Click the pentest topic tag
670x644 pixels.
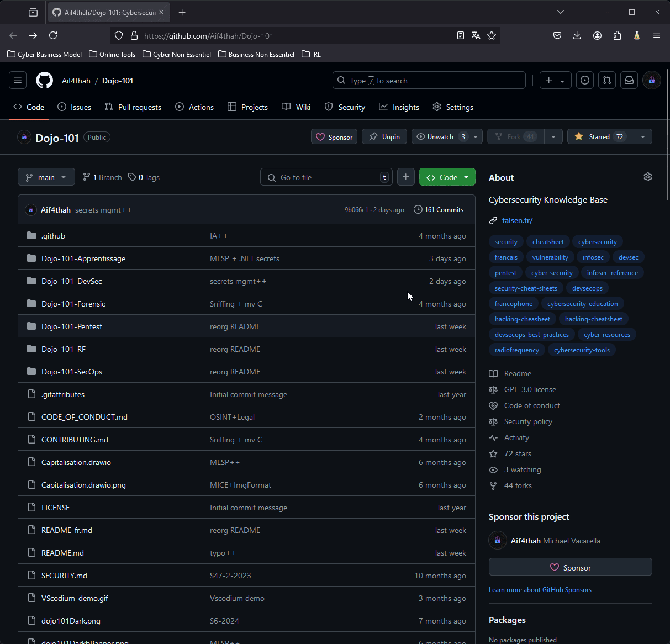click(506, 273)
